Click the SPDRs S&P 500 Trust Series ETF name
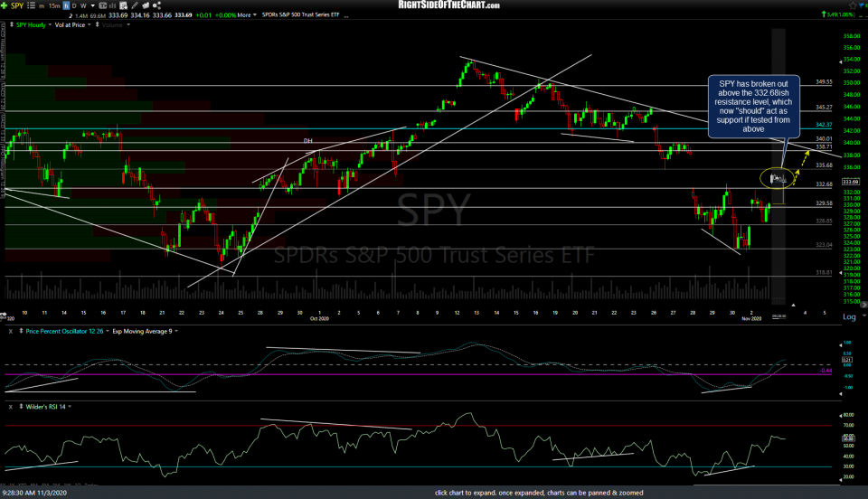Viewport: 868px width, 499px height. (300, 15)
